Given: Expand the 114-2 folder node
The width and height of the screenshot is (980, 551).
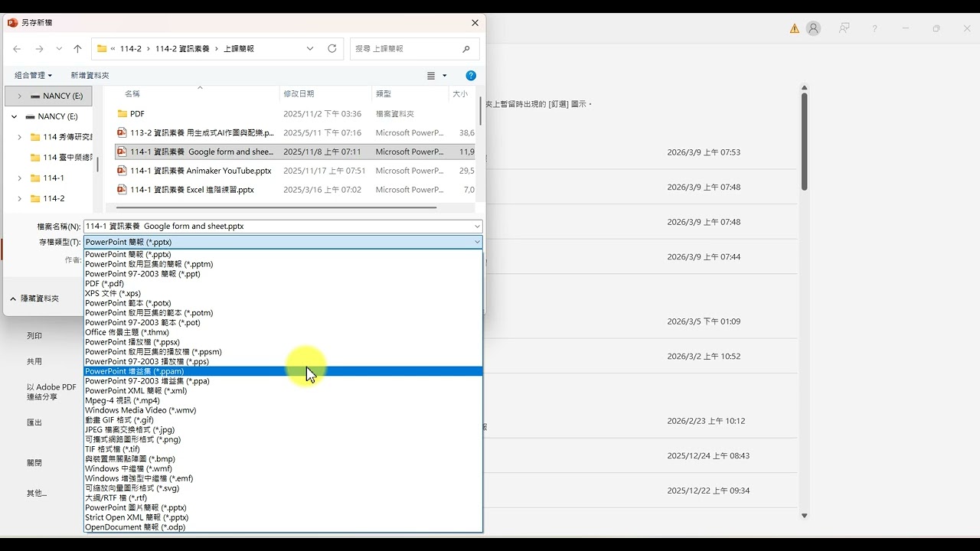Looking at the screenshot, I should [x=19, y=198].
